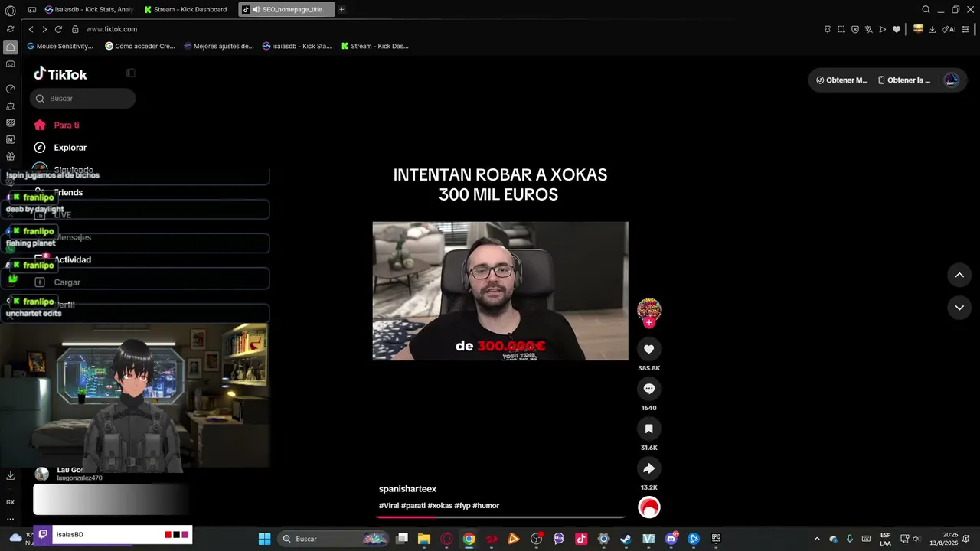Open Epic Games Launcher from the taskbar

pyautogui.click(x=716, y=539)
